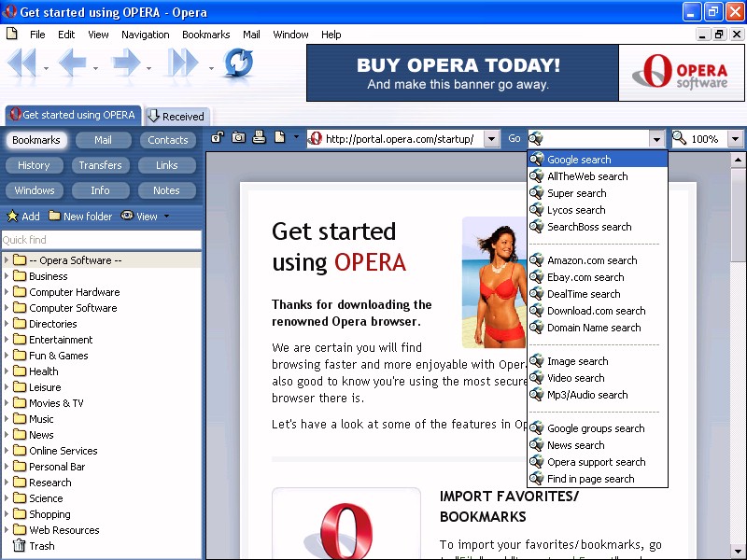The height and width of the screenshot is (560, 747).
Task: Open the address bar URL dropdown
Action: point(491,139)
